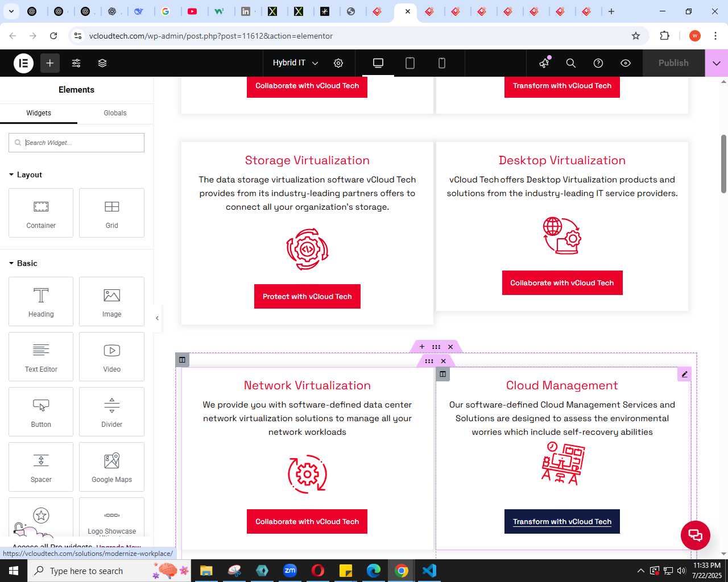Viewport: 728px width, 582px height.
Task: Click the Storage Virtualization gear icon image
Action: point(307,249)
